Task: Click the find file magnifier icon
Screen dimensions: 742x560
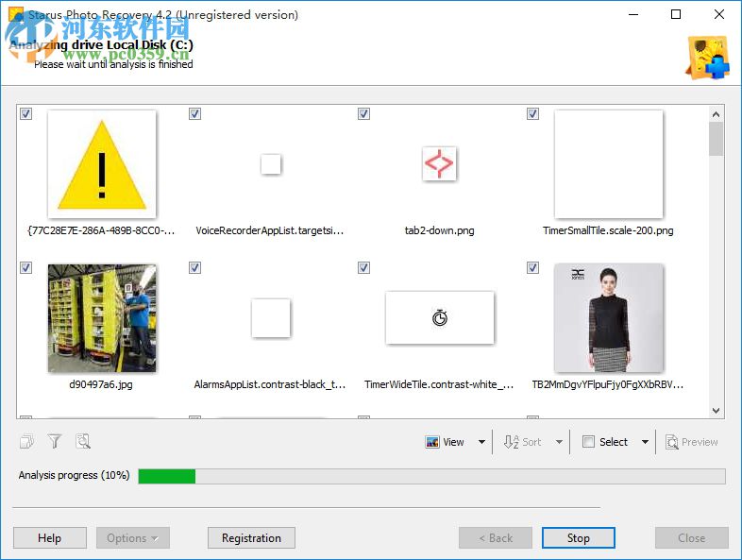Action: pyautogui.click(x=83, y=442)
